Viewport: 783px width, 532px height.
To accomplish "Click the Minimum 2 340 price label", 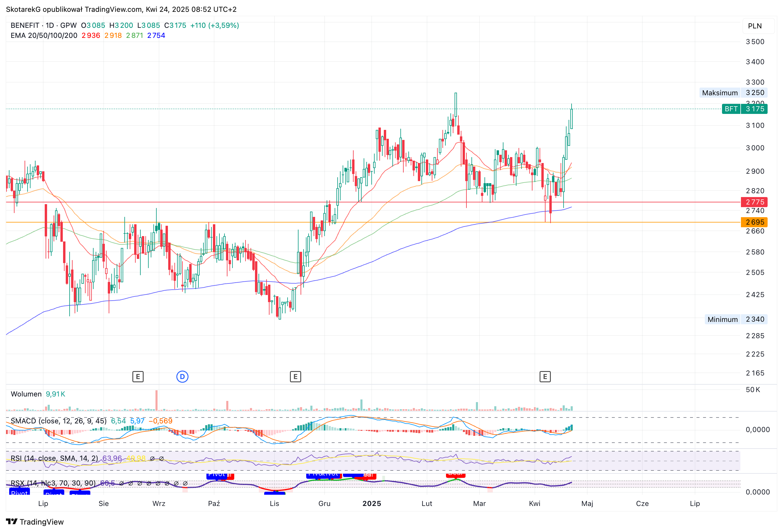I will tap(736, 319).
